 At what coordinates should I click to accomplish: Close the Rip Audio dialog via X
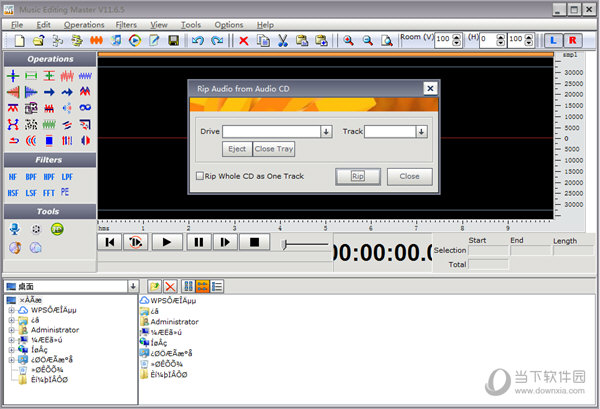430,88
